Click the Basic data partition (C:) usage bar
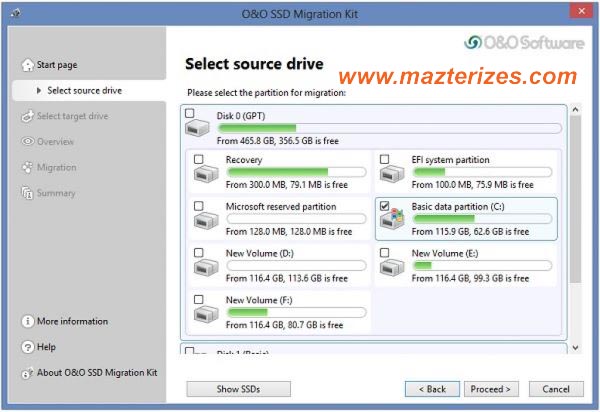The image size is (600, 412). (482, 219)
